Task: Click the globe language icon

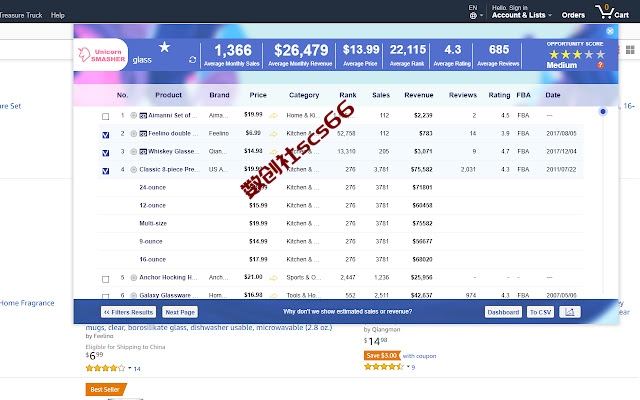Action: pos(473,16)
